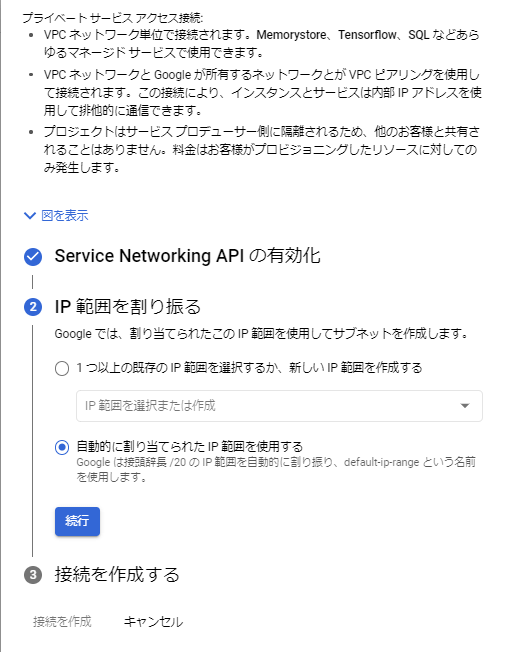Viewport: 518px width, 652px height.
Task: Click the Google subnet description under step 2
Action: [x=262, y=333]
